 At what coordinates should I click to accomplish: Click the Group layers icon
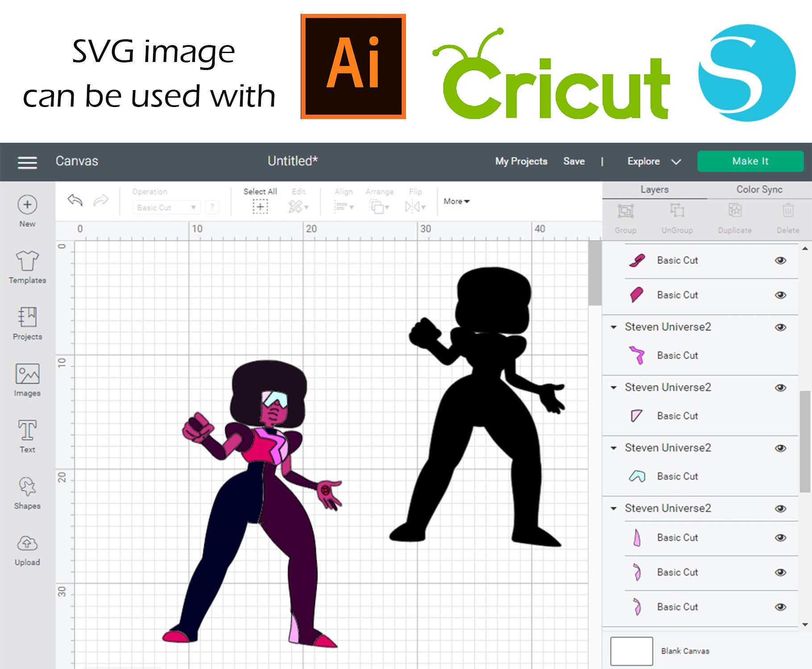pos(626,211)
